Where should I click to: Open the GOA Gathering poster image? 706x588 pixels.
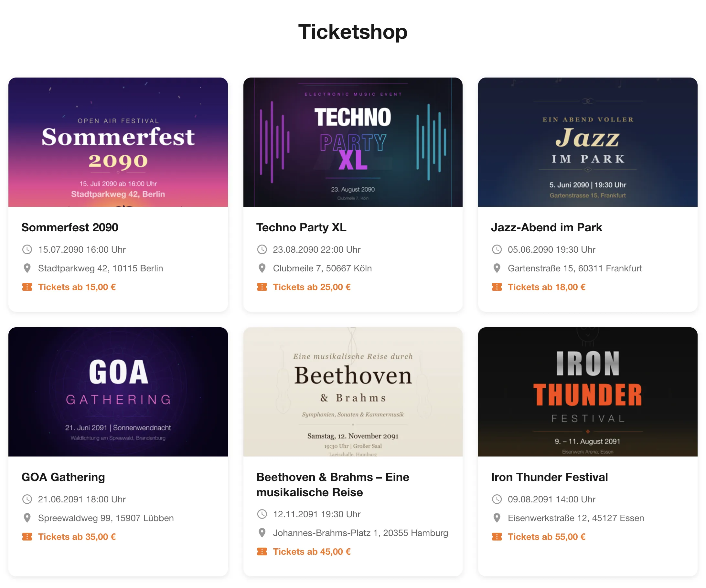[118, 392]
